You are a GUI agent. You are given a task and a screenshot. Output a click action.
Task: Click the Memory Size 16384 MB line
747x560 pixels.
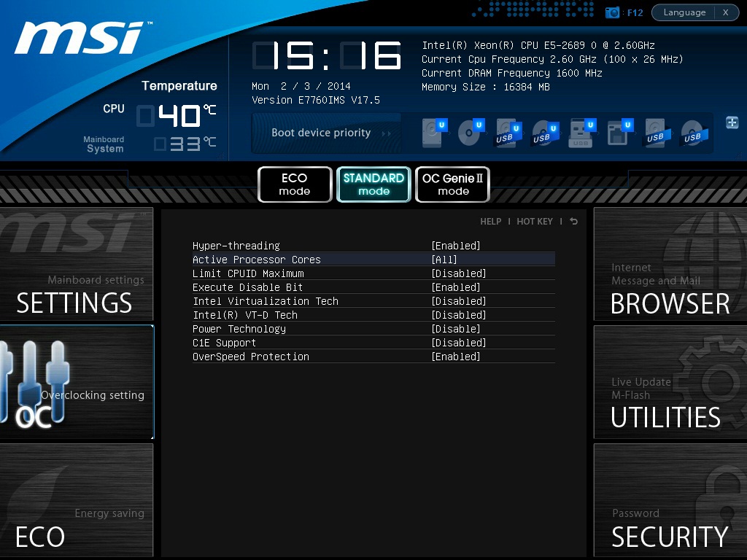[x=485, y=87]
